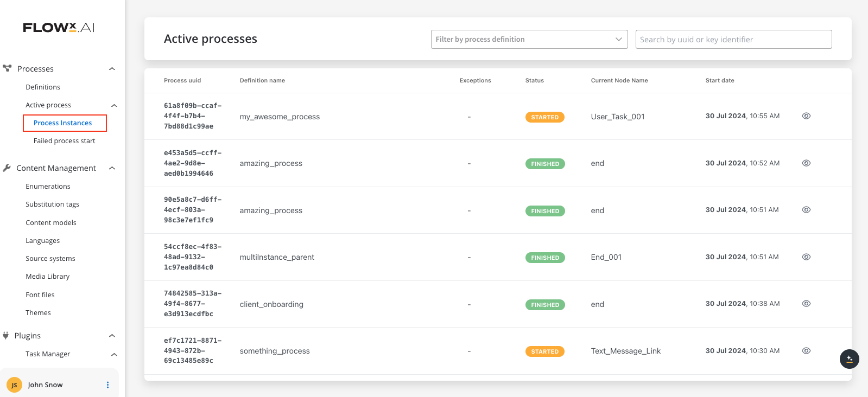This screenshot has height=397, width=868.
Task: Click the my_awesome_process definition name
Action: coord(280,117)
